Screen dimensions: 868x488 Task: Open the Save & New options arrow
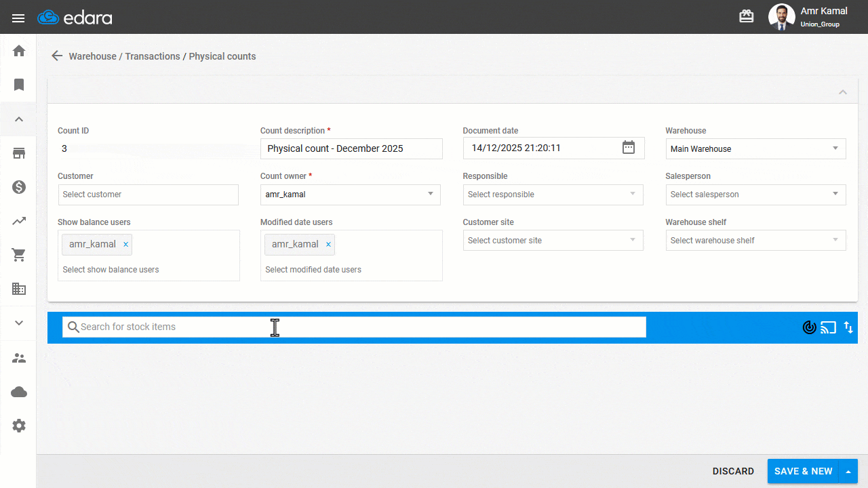[848, 471]
